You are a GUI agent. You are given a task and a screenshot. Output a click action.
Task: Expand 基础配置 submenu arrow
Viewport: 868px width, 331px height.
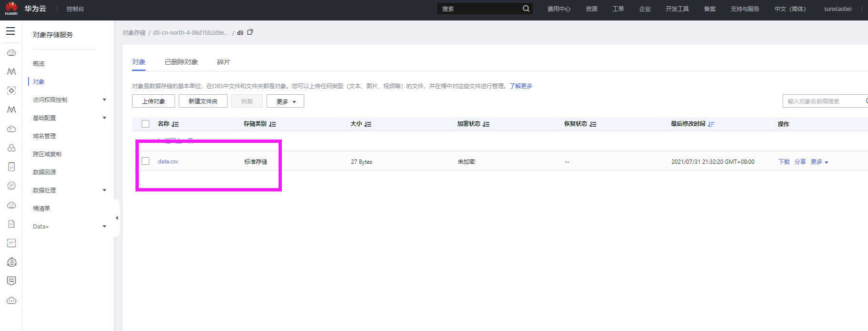click(104, 118)
